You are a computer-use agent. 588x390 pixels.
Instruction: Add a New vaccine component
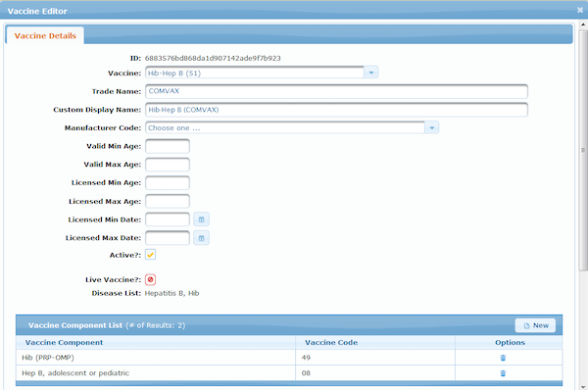[535, 325]
